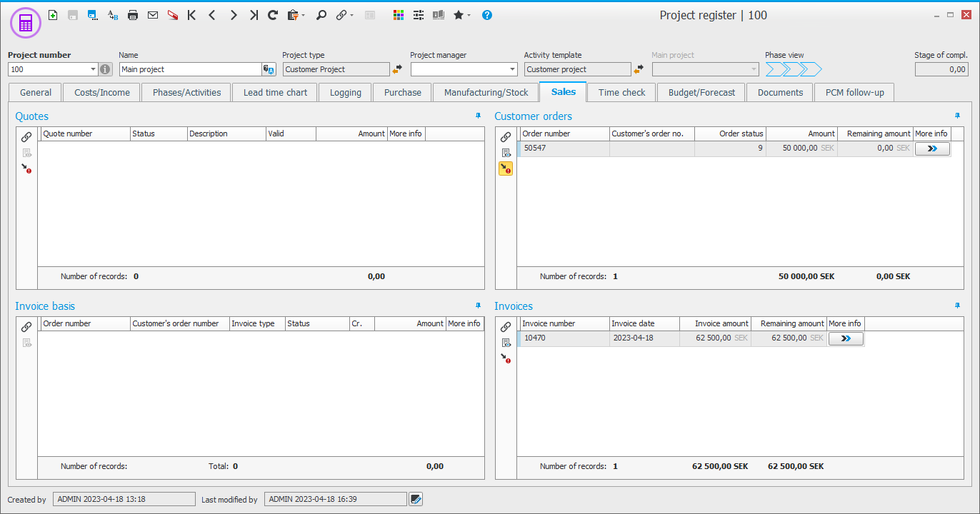The height and width of the screenshot is (514, 980).
Task: Click the rename A-to-B toolbar icon
Action: [x=113, y=14]
